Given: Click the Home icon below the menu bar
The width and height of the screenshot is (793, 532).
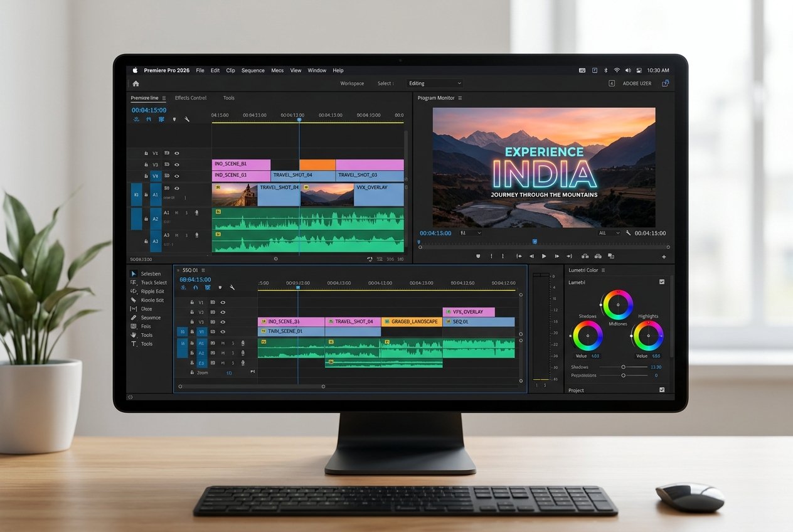Looking at the screenshot, I should tap(136, 83).
